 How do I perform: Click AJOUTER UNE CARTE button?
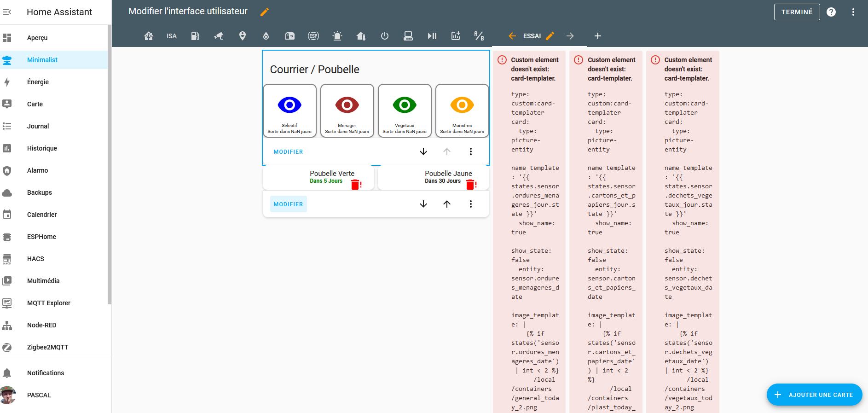[x=814, y=395]
